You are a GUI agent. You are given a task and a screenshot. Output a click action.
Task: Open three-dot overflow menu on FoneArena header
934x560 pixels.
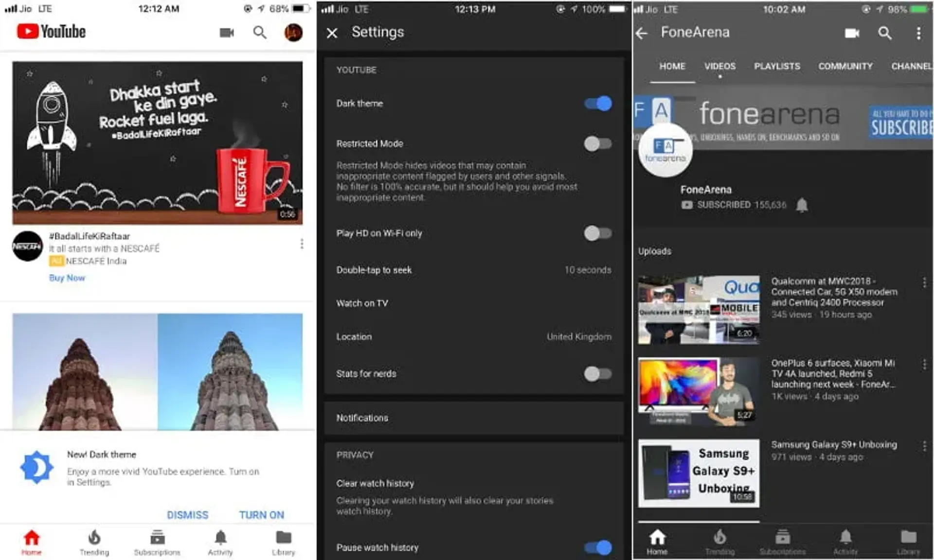[918, 33]
